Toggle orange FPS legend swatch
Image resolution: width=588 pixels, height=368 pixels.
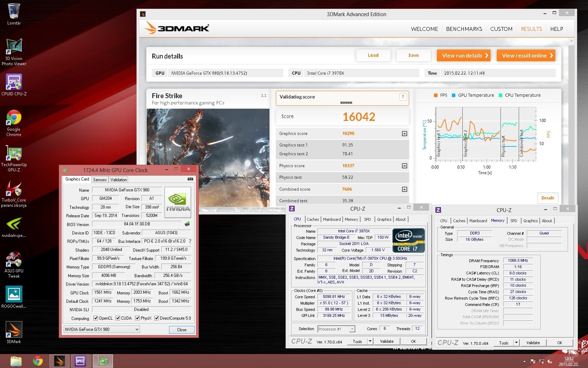(436, 95)
